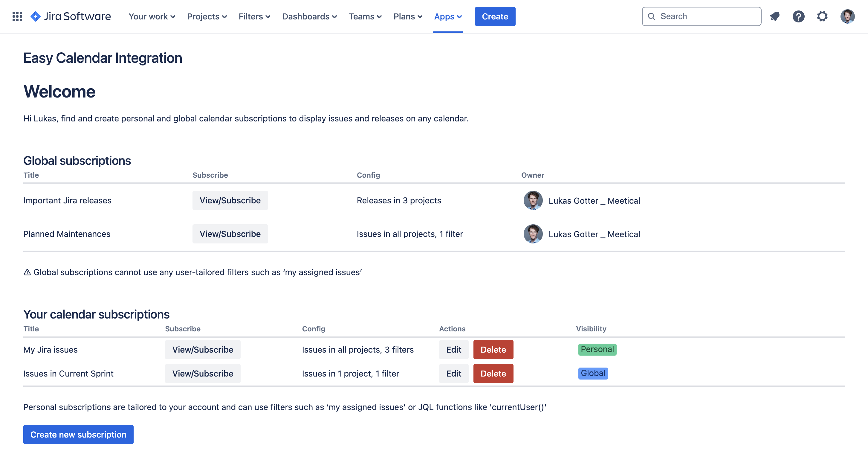View/Subscribe to Issues in Current Sprint
Viewport: 868px width, 454px height.
tap(203, 374)
